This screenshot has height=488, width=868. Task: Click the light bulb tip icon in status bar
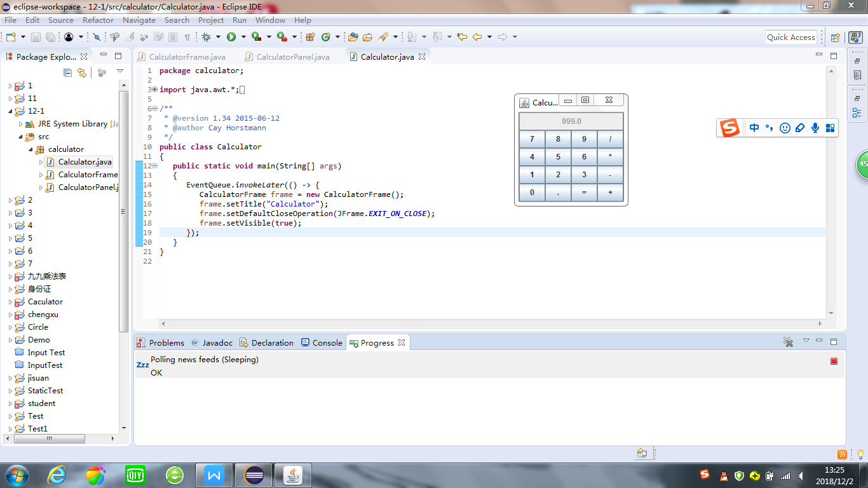pyautogui.click(x=860, y=454)
